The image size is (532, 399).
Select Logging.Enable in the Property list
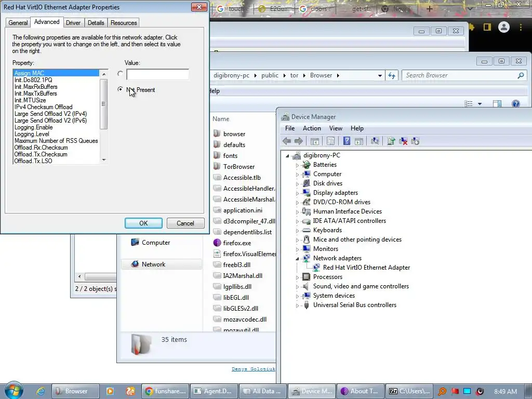(x=56, y=127)
